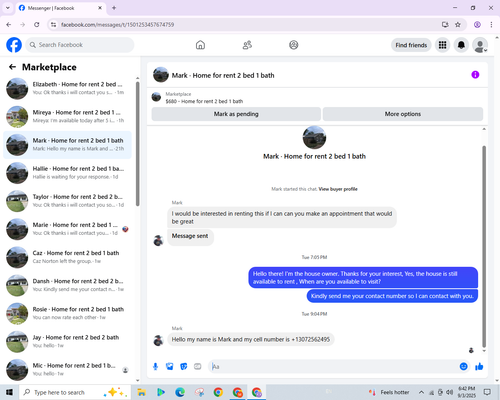This screenshot has width=500, height=400.
Task: Open the tab search dropdown arrow
Action: (x=8, y=8)
